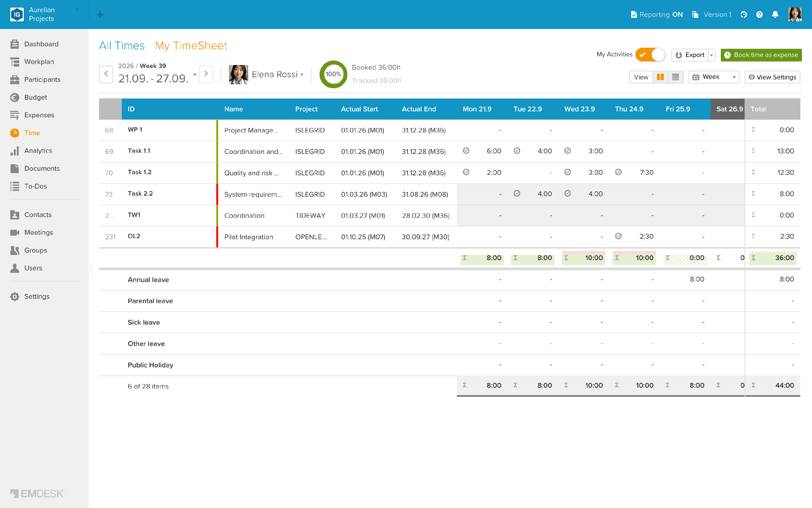Click the help question mark icon
Viewport: 812px width, 508px height.
coord(759,14)
